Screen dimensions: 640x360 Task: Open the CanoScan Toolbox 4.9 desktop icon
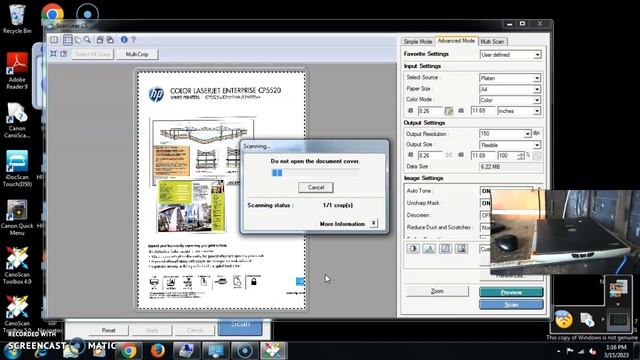pos(17,265)
